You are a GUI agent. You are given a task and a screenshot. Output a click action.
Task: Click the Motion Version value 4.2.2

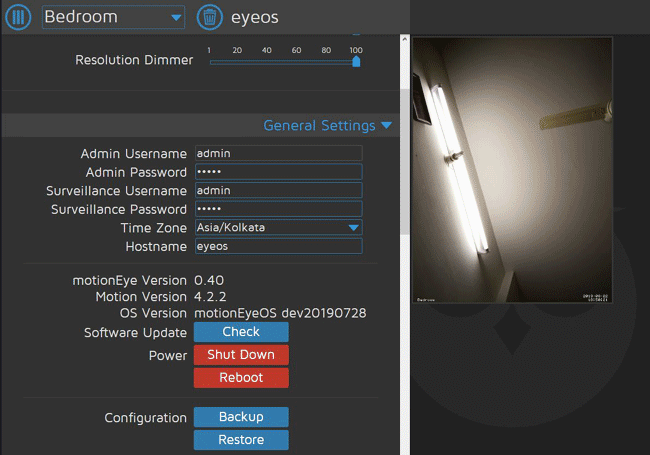click(x=210, y=297)
